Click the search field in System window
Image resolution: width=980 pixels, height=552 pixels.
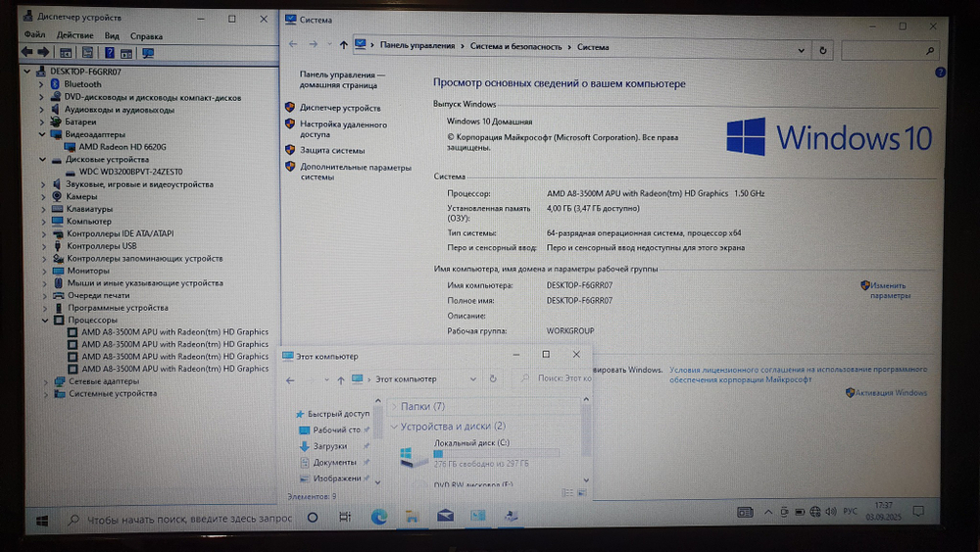coord(889,51)
